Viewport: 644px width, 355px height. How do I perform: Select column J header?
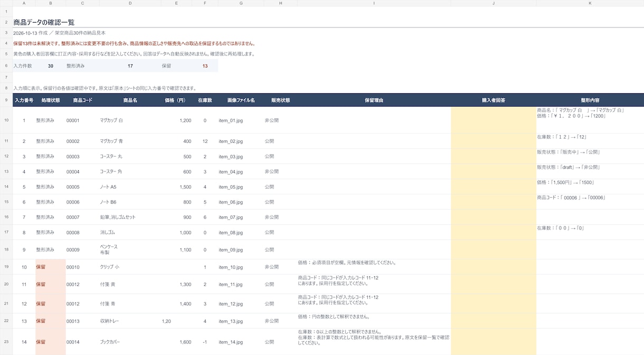pos(493,3)
